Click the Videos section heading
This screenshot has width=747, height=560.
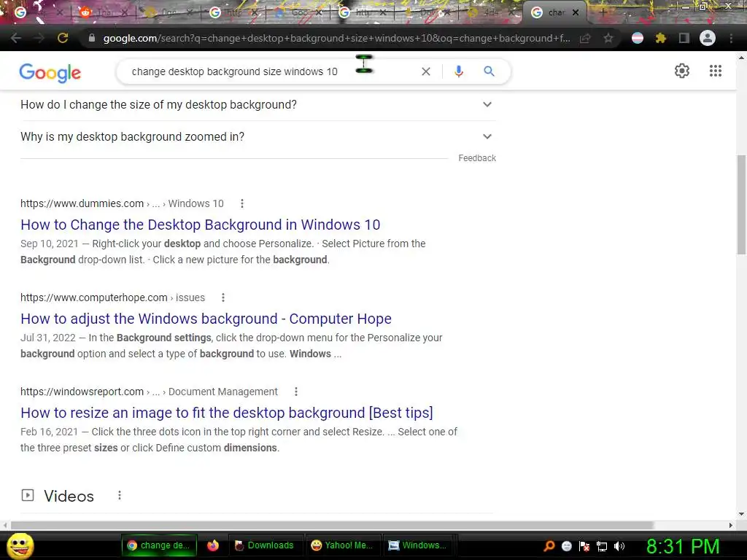[x=69, y=496]
